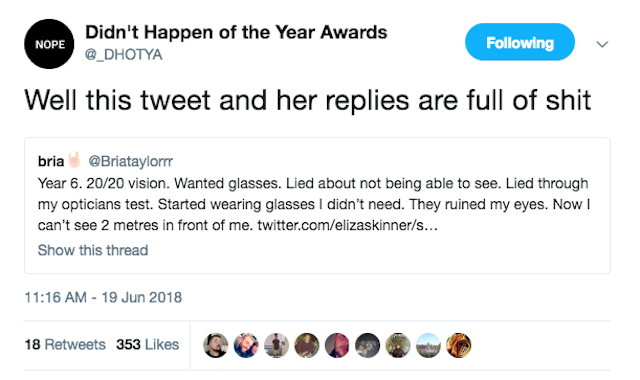Click the first liker avatar with beard
The height and width of the screenshot is (380, 640).
216,345
